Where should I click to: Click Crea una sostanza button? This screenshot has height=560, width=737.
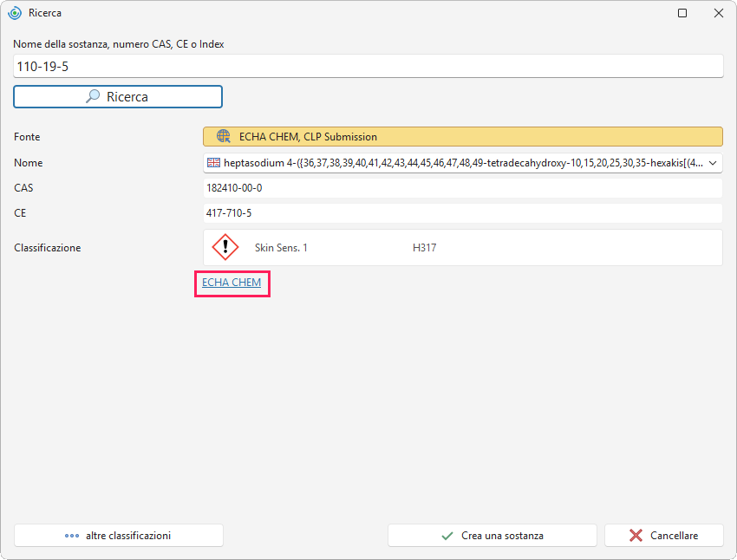[492, 536]
